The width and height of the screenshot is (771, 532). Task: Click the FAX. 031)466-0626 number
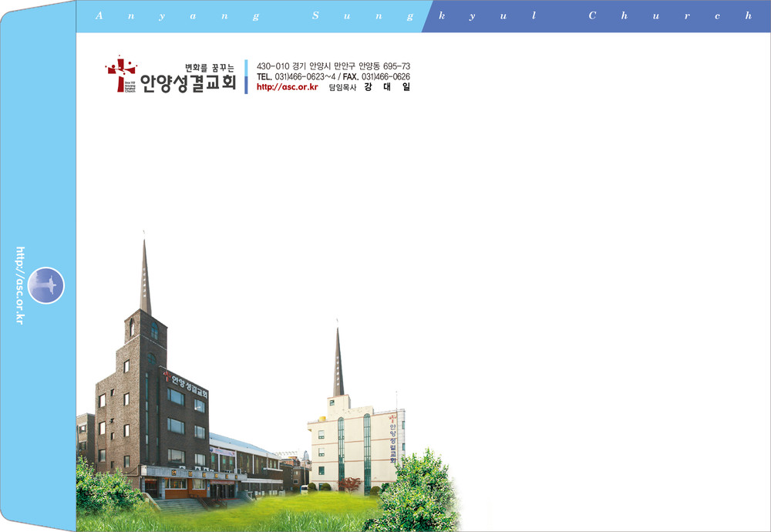(x=376, y=76)
